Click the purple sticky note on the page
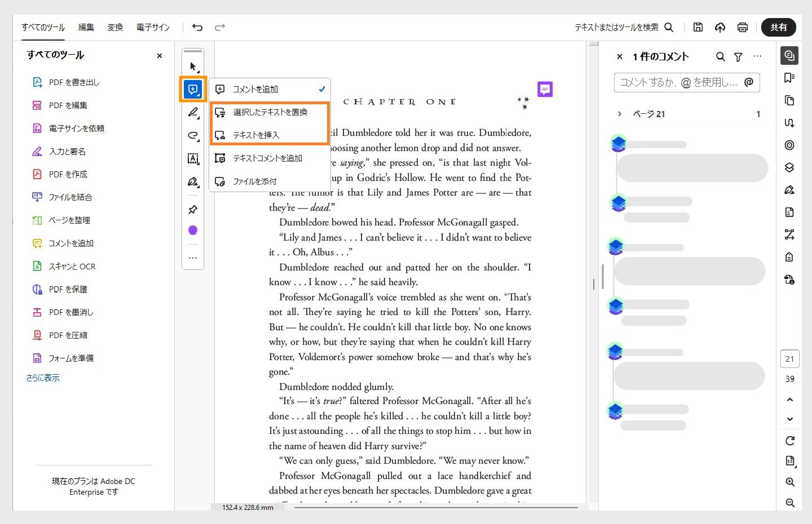The image size is (812, 524). pos(545,89)
